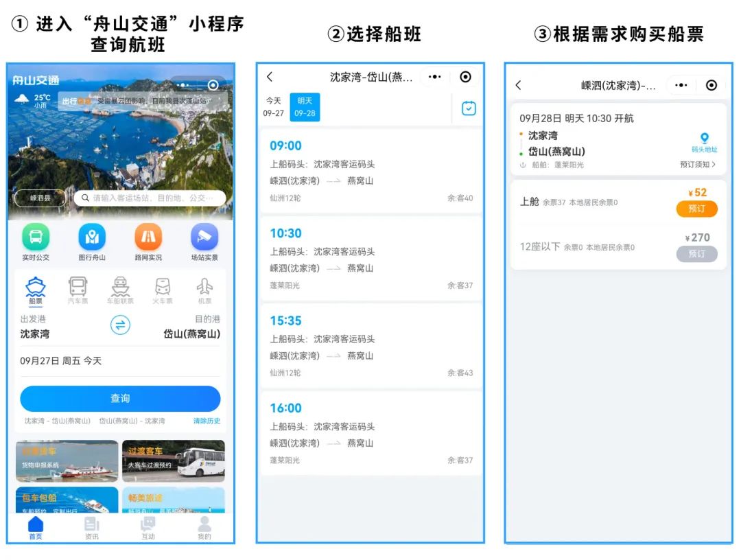This screenshot has width=741, height=560.
Task: Switch to 今天 09-27 date tab
Action: [x=274, y=107]
